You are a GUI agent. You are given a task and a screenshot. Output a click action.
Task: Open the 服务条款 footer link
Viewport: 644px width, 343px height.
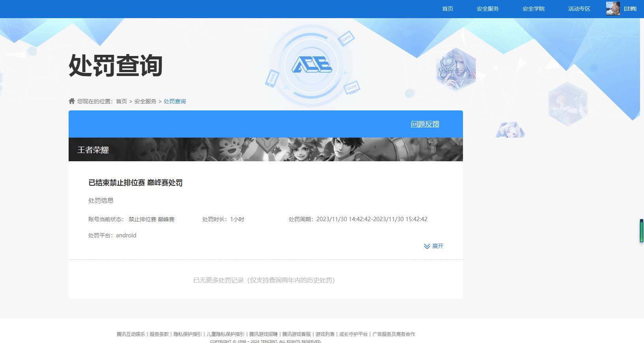pos(159,334)
